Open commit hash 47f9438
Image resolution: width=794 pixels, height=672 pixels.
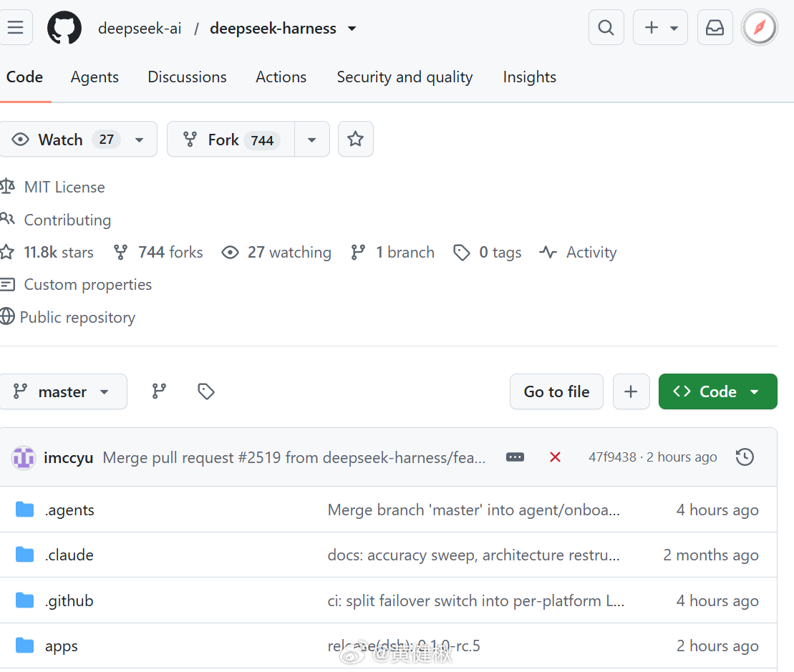612,457
